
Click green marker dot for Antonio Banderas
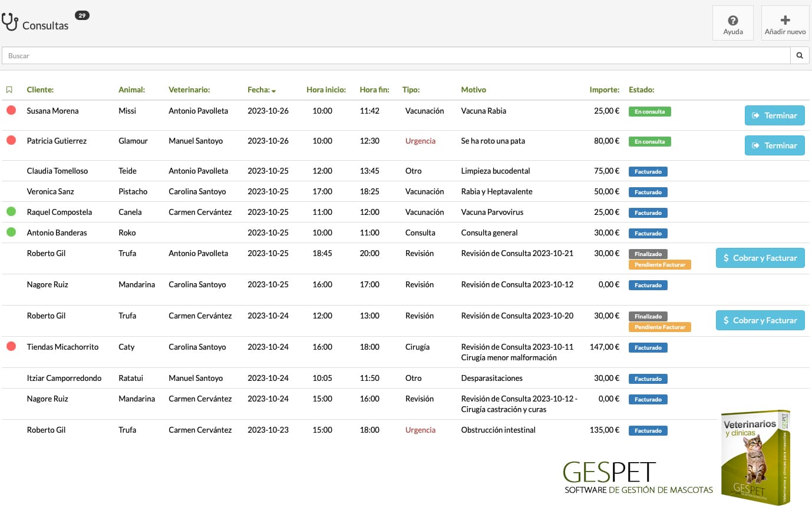click(x=11, y=232)
